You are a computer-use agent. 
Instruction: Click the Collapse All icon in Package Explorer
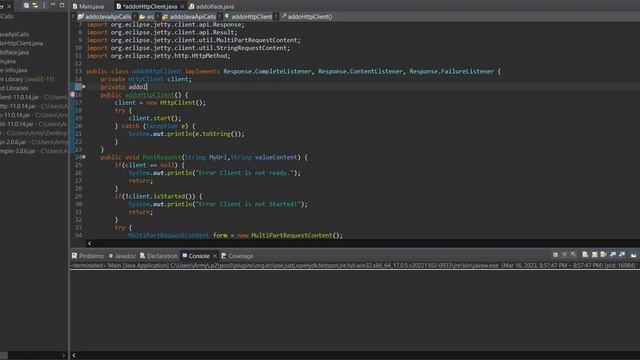pyautogui.click(x=26, y=5)
